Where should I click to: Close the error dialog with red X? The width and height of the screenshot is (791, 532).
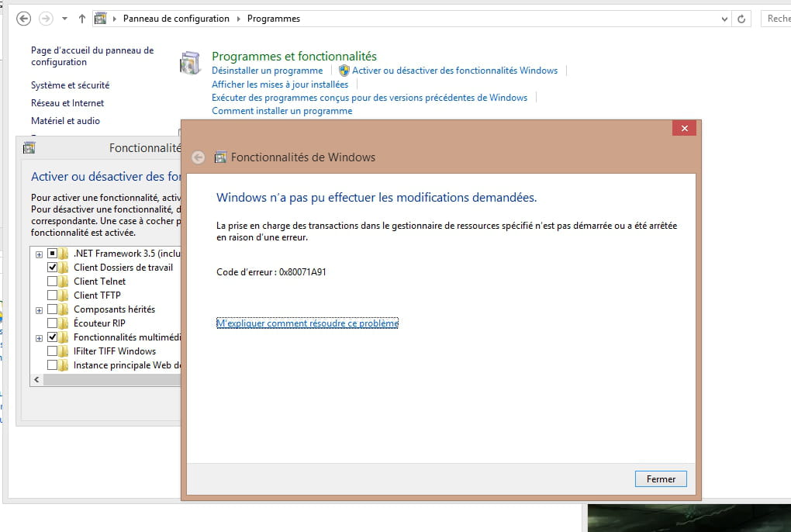[684, 128]
